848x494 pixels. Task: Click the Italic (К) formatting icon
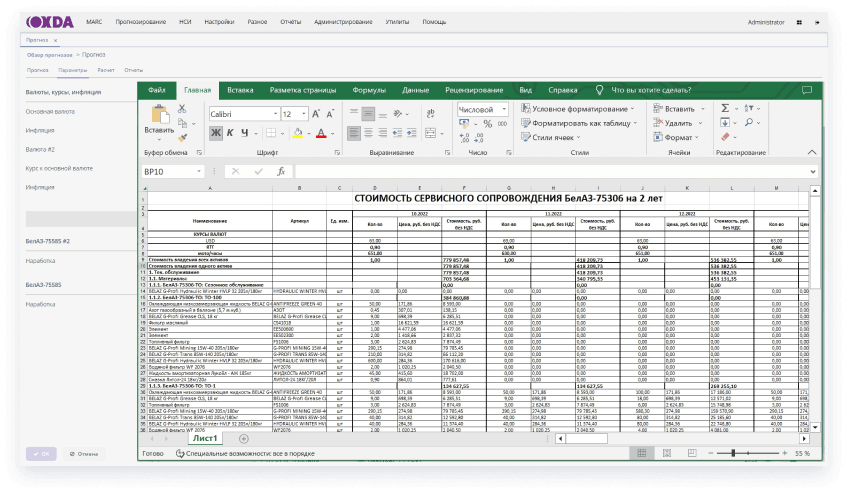point(230,133)
